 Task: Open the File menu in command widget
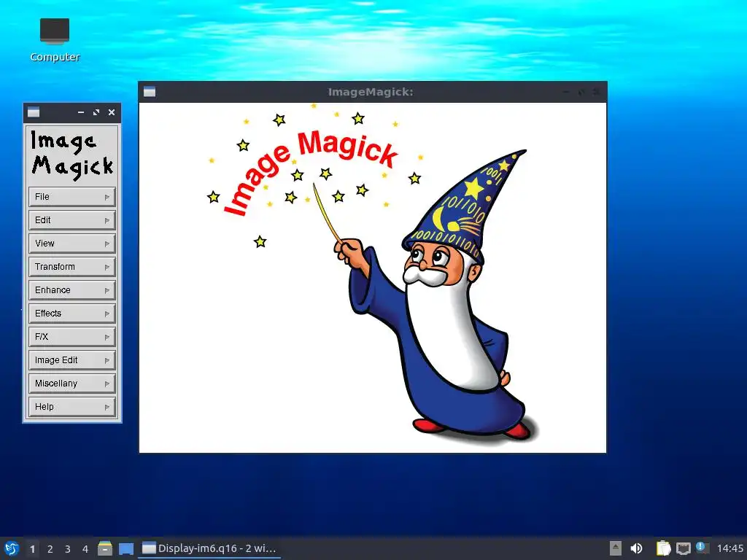pyautogui.click(x=72, y=197)
